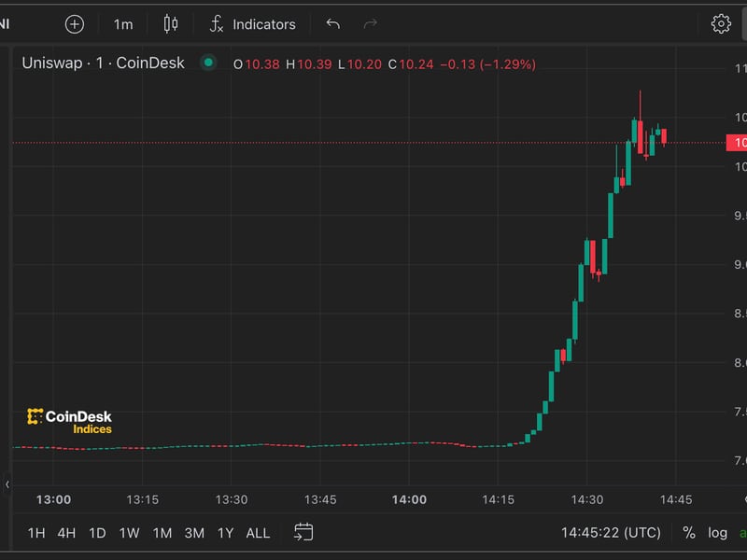Image resolution: width=747 pixels, height=560 pixels.
Task: Toggle the green series visibility dot
Action: [x=207, y=63]
